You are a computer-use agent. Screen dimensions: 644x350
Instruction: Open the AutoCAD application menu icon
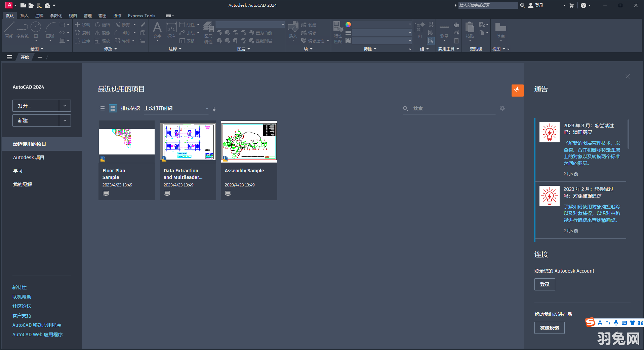point(9,5)
